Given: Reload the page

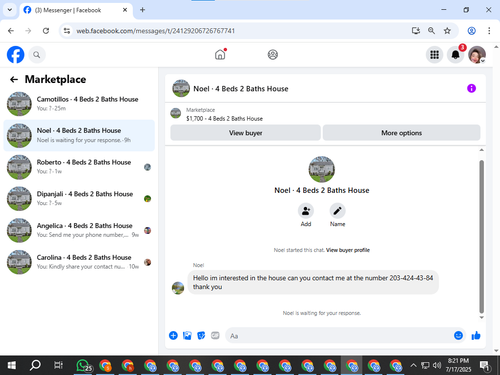Looking at the screenshot, I should pyautogui.click(x=46, y=31).
